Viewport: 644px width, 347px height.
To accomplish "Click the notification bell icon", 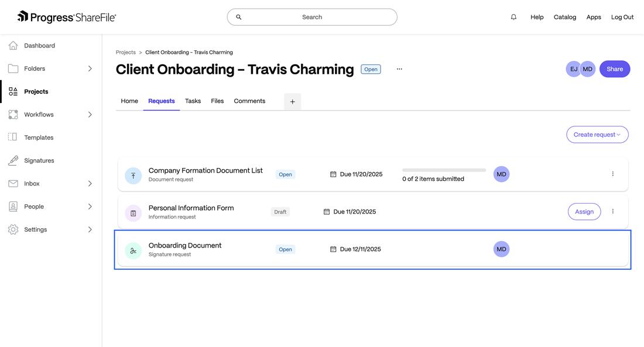I will click(x=513, y=17).
